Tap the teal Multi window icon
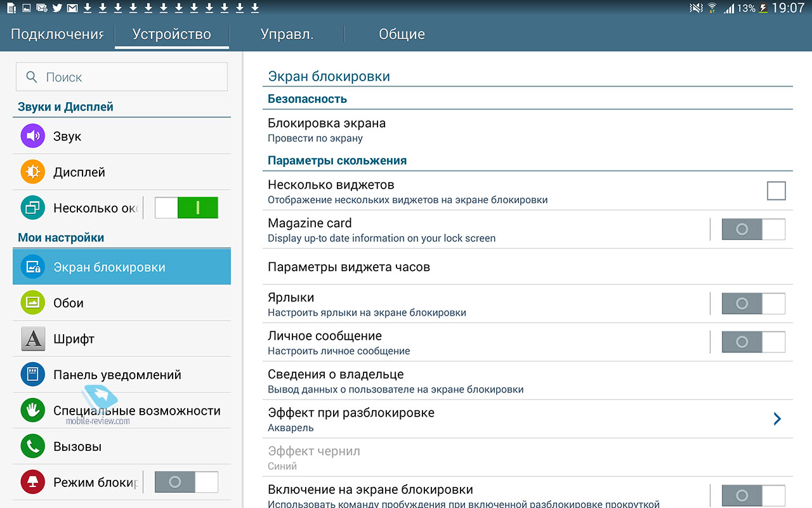 click(x=32, y=208)
